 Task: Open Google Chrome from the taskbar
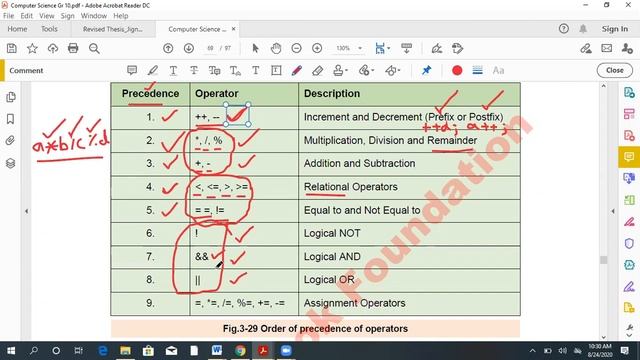pyautogui.click(x=240, y=351)
